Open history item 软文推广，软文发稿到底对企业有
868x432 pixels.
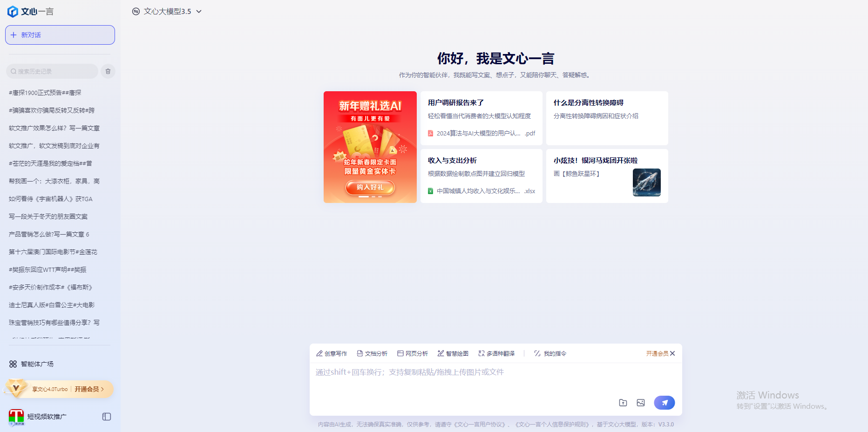tap(54, 146)
